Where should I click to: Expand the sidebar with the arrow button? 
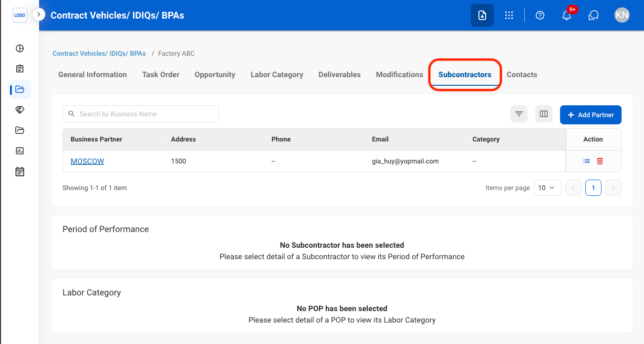tap(39, 15)
